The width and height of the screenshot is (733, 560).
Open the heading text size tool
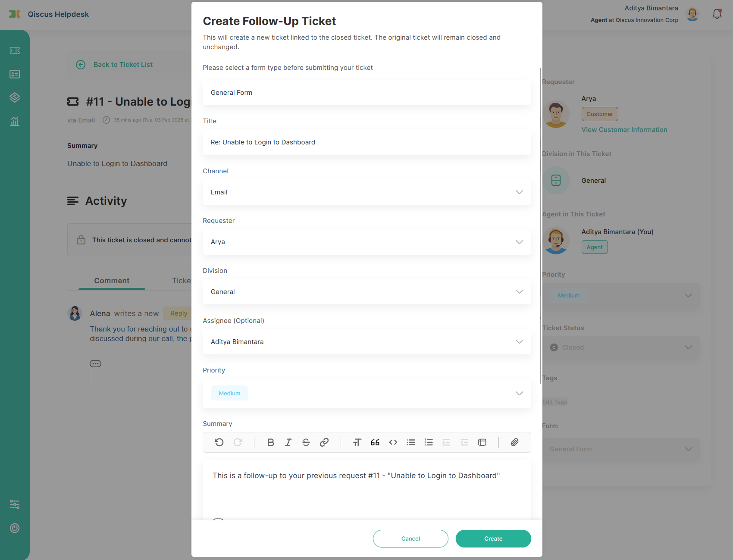pyautogui.click(x=357, y=442)
